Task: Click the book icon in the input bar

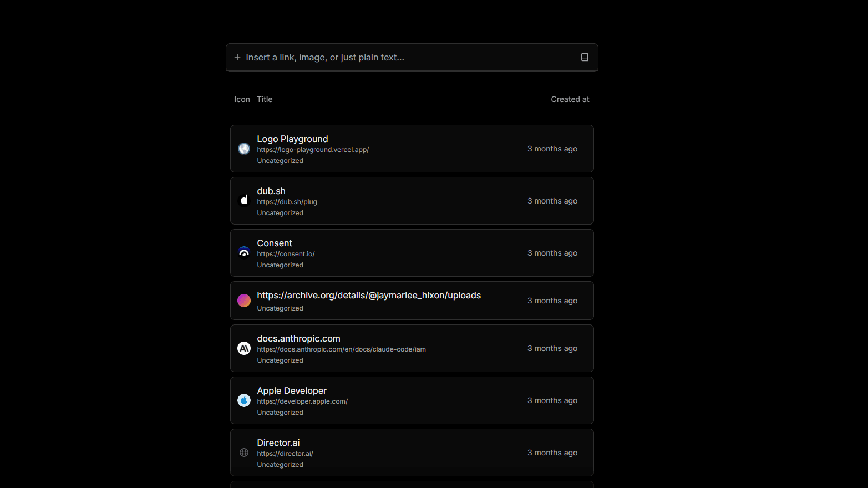Action: pyautogui.click(x=584, y=57)
